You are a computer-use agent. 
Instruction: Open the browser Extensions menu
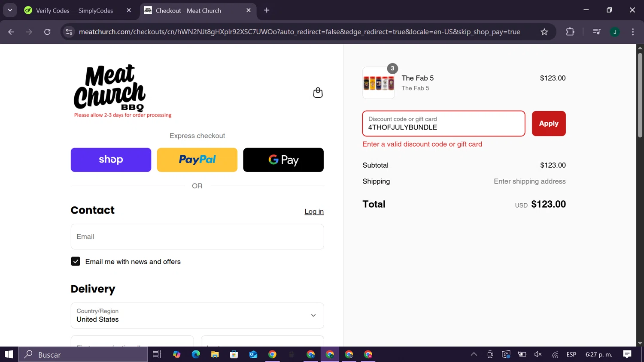pyautogui.click(x=570, y=32)
